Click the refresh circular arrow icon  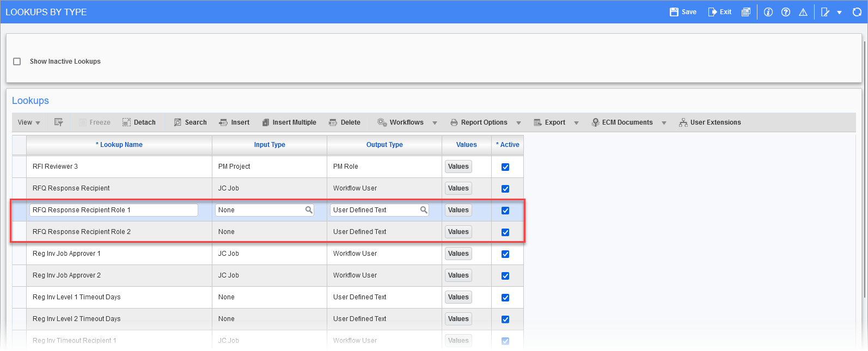click(857, 12)
